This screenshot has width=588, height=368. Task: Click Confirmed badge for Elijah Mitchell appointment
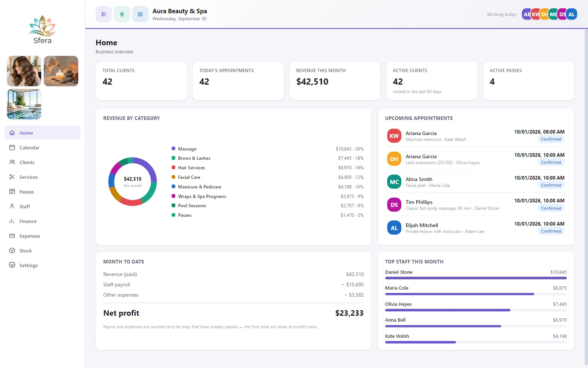tap(551, 231)
